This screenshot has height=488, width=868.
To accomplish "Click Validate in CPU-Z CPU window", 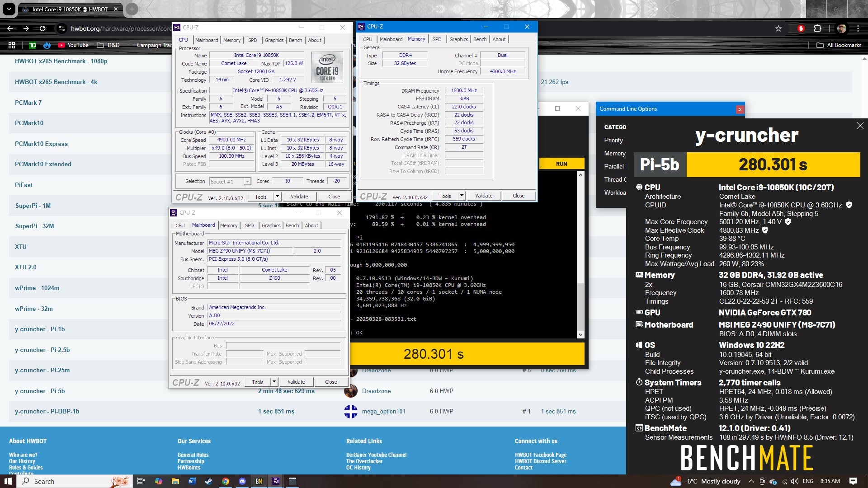I will point(299,197).
